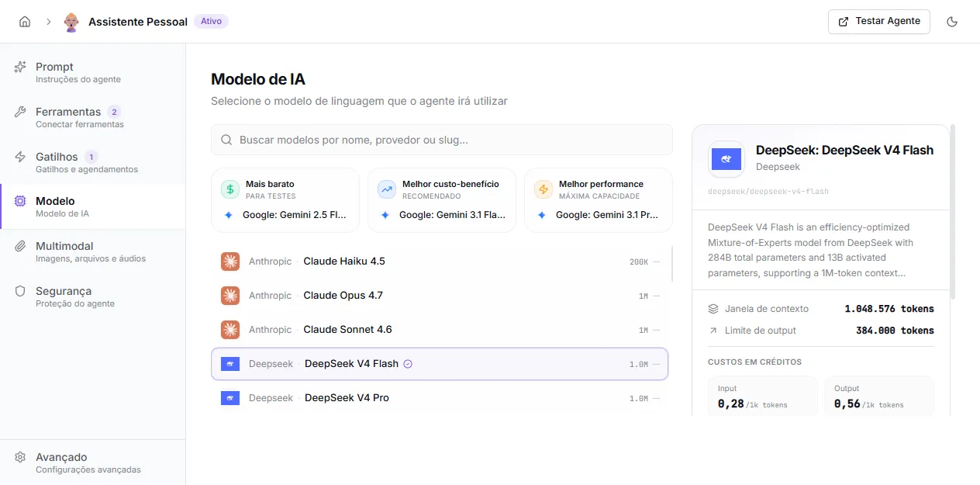The width and height of the screenshot is (980, 485).
Task: Click the Gemini icon in Melhor performance card
Action: coord(542,215)
